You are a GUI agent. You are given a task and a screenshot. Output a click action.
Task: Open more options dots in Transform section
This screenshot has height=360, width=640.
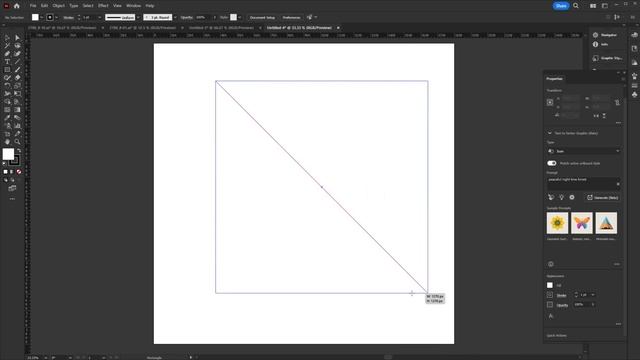pos(618,122)
